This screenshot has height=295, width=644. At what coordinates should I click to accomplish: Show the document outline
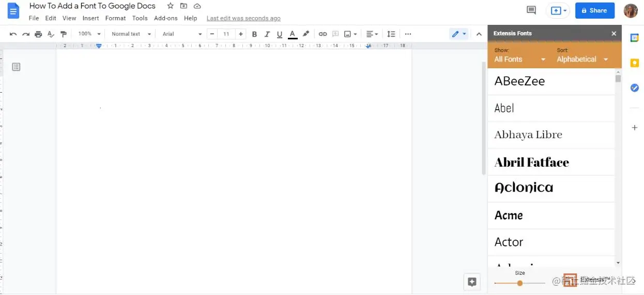pos(16,67)
